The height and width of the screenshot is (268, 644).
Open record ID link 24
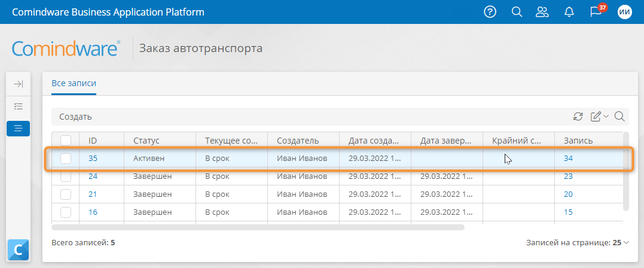[x=93, y=176]
